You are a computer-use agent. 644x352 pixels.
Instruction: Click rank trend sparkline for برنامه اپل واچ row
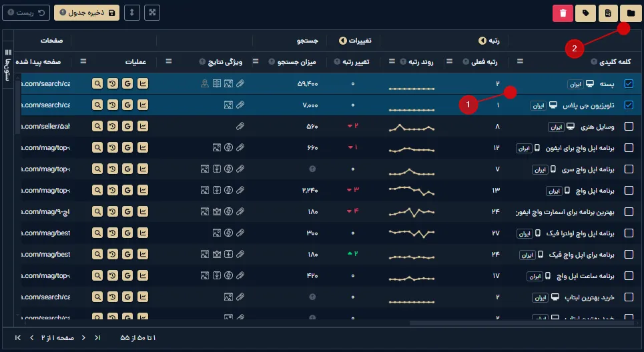[x=412, y=191]
